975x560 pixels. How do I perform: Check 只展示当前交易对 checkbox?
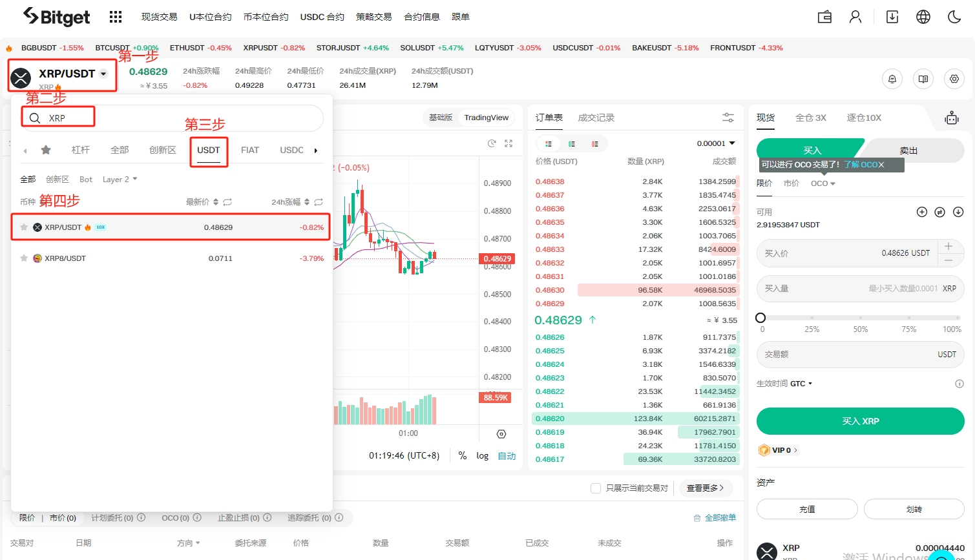click(596, 488)
